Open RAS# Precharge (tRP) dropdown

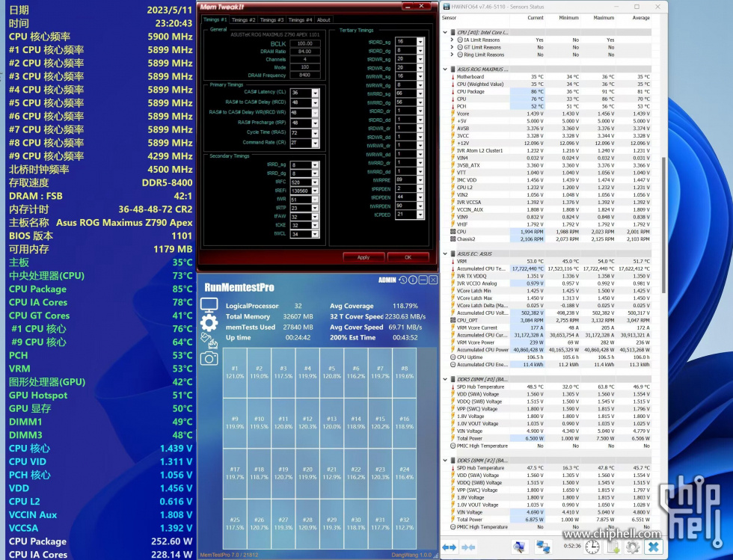(315, 123)
